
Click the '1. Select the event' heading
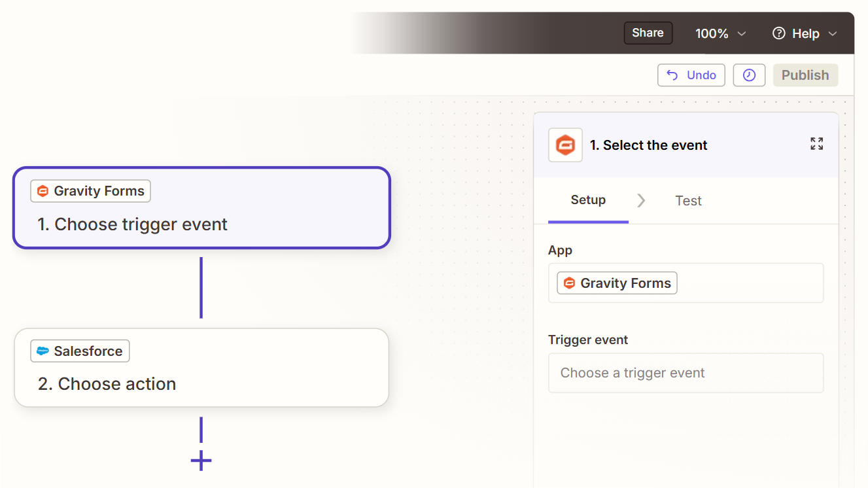point(648,145)
